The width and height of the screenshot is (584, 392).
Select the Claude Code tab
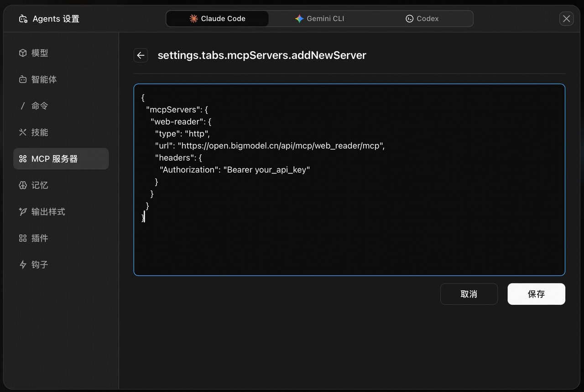point(217,19)
